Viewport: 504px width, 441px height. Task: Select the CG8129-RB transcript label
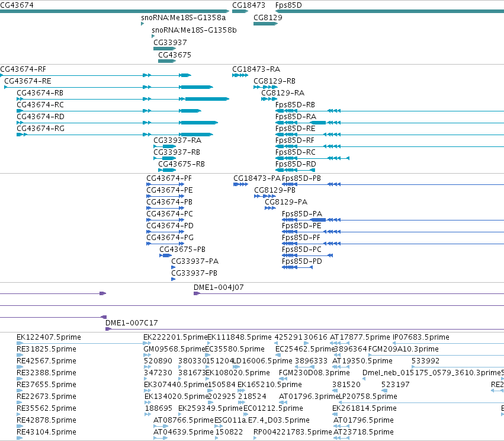[274, 81]
